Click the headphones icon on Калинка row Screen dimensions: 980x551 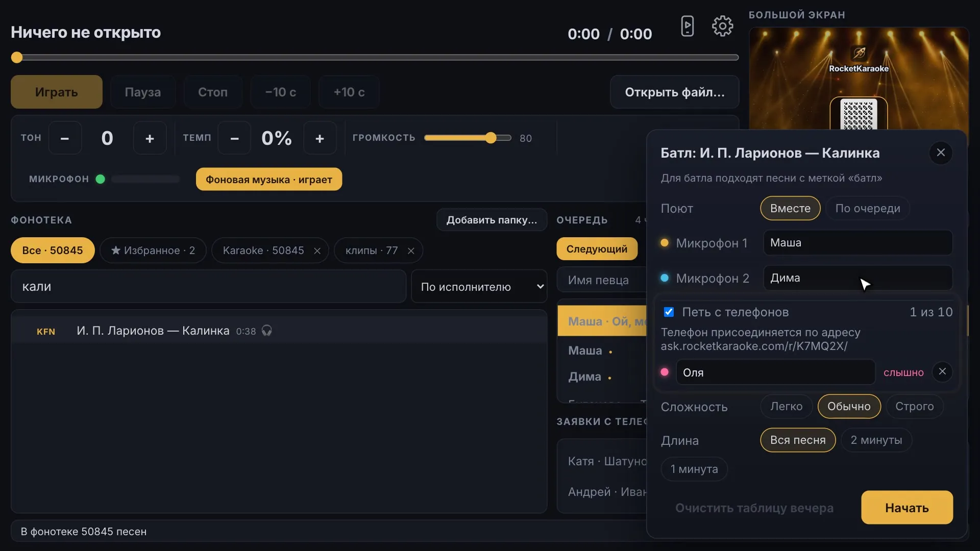click(x=266, y=331)
